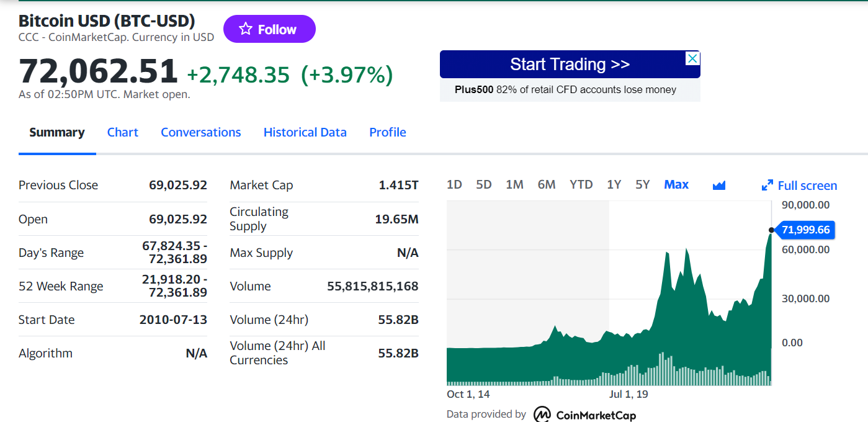Viewport: 868px width, 422px height.
Task: Click the Jul 1, 19 axis label
Action: point(629,394)
